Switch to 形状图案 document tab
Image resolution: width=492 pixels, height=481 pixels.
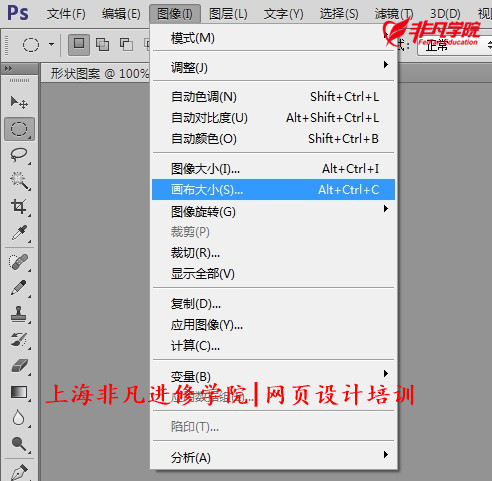click(x=99, y=73)
